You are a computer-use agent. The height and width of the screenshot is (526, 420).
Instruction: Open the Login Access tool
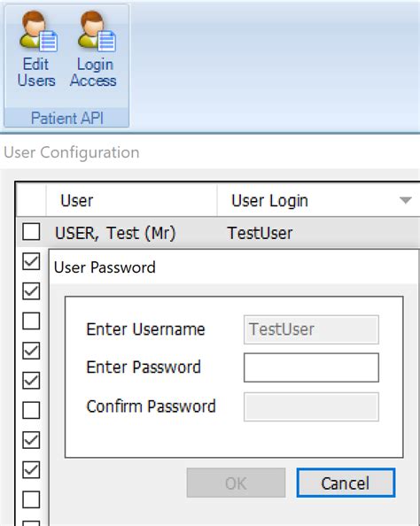point(94,50)
